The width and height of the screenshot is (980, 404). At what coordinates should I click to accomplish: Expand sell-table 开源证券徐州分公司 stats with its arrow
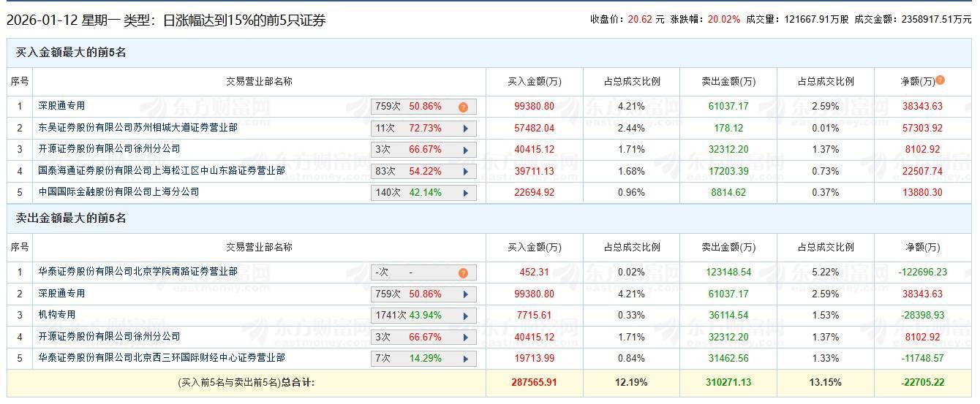[465, 338]
